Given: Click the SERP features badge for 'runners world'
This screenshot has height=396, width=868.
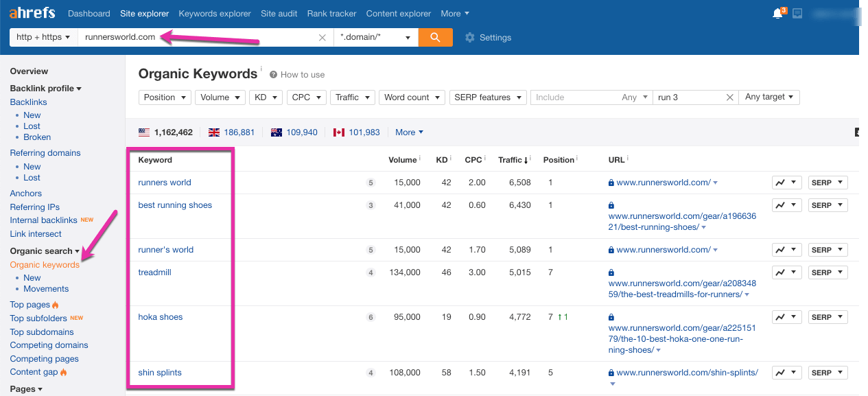Looking at the screenshot, I should point(371,183).
